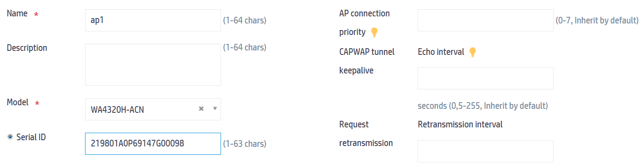644x165 pixels.
Task: Focus the Name field containing ap1
Action: (153, 20)
